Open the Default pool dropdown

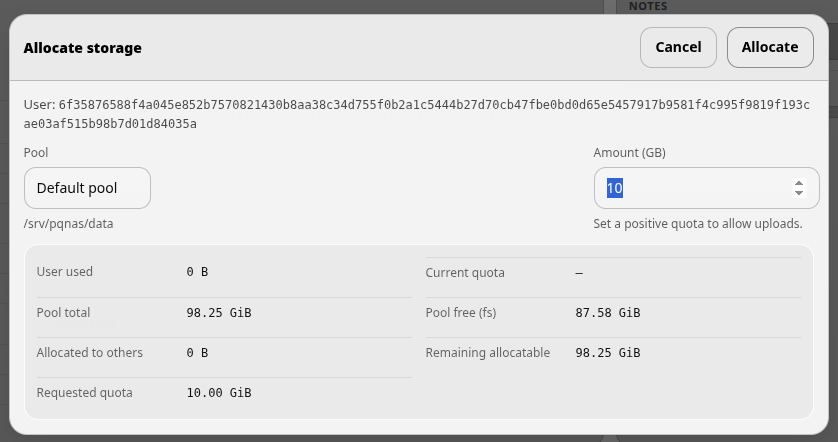87,188
